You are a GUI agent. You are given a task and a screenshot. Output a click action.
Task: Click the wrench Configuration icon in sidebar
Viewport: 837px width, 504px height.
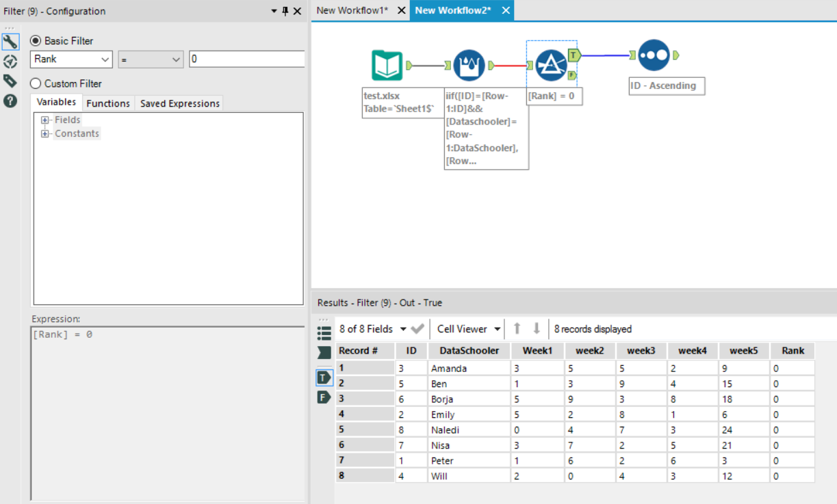[10, 42]
